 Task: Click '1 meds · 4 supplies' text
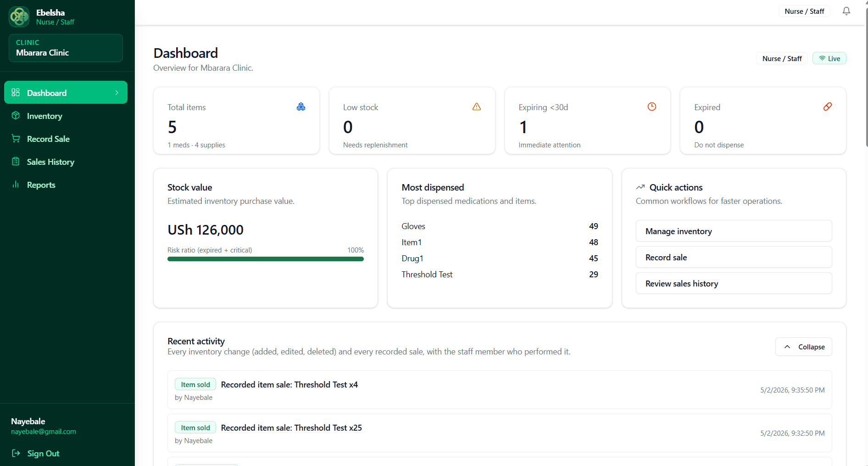tap(196, 145)
